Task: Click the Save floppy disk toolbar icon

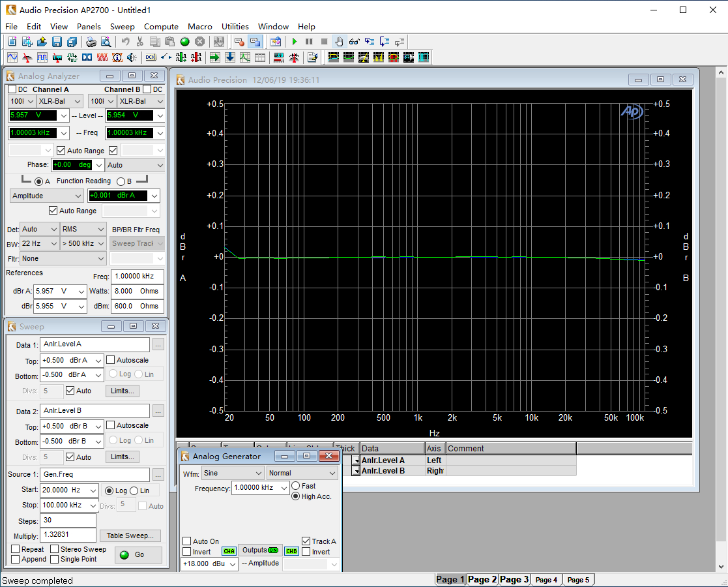Action: point(57,41)
